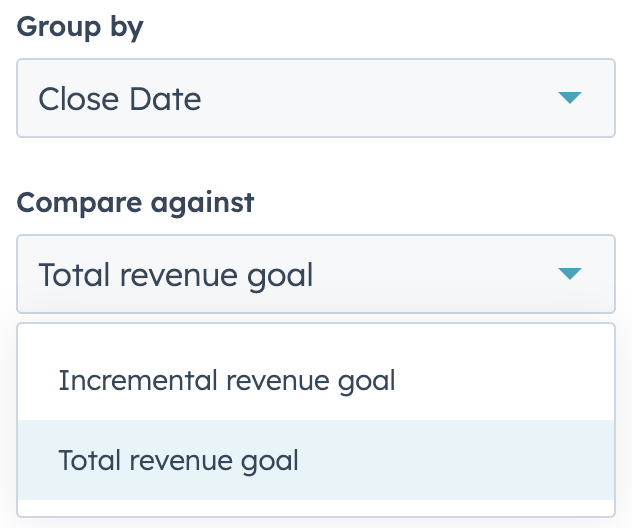
Task: Click the Close Date field text
Action: [x=120, y=99]
